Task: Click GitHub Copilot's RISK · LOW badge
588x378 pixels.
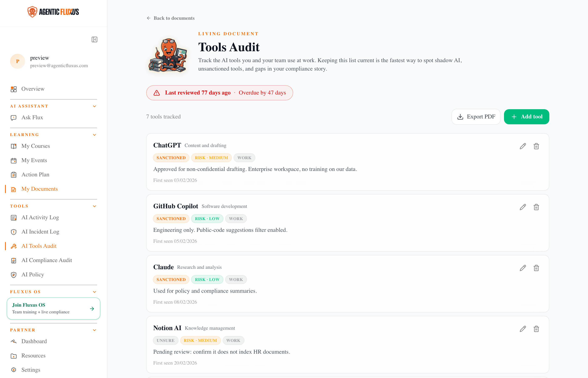Action: 207,219
